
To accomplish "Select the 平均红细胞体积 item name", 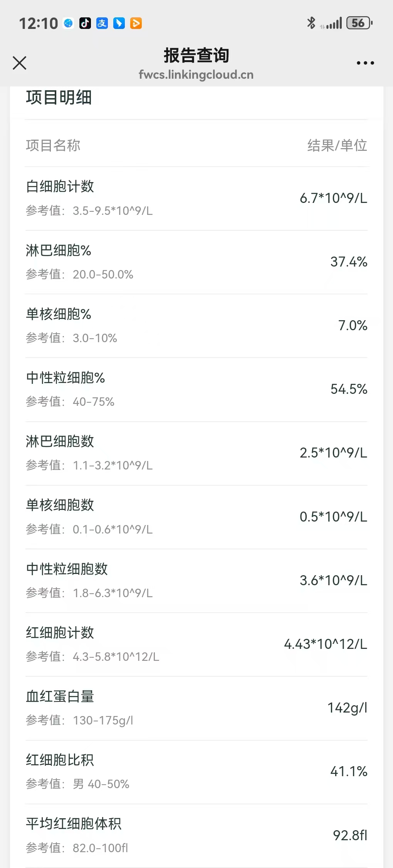I will coord(74,824).
